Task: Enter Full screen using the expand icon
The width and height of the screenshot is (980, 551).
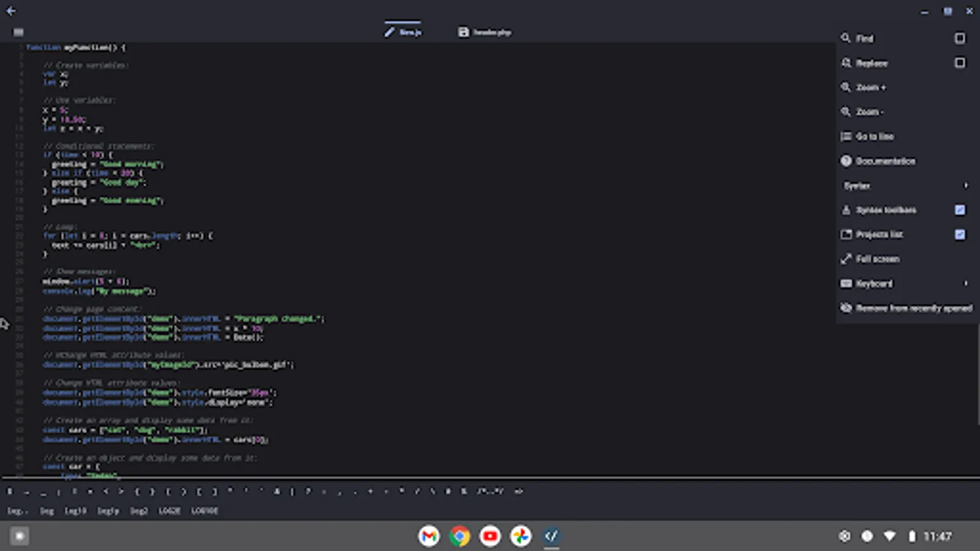Action: (x=846, y=259)
